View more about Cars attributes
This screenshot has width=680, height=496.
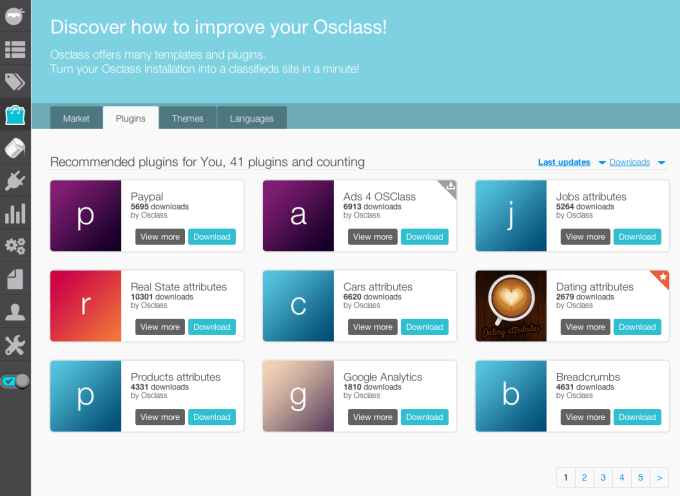pyautogui.click(x=373, y=327)
